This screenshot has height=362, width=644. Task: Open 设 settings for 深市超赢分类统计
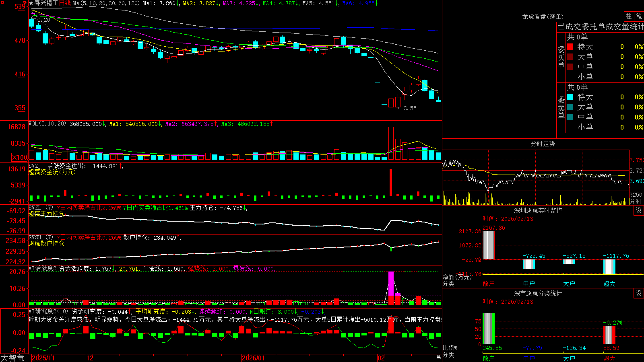[x=639, y=293]
